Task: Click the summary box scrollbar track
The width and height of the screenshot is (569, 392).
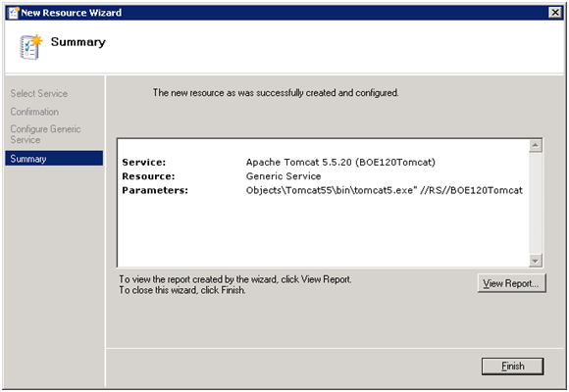Action: coord(536,203)
